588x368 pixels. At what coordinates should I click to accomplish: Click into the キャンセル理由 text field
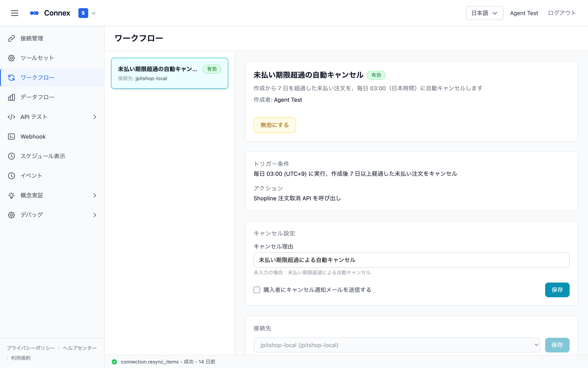click(x=411, y=260)
